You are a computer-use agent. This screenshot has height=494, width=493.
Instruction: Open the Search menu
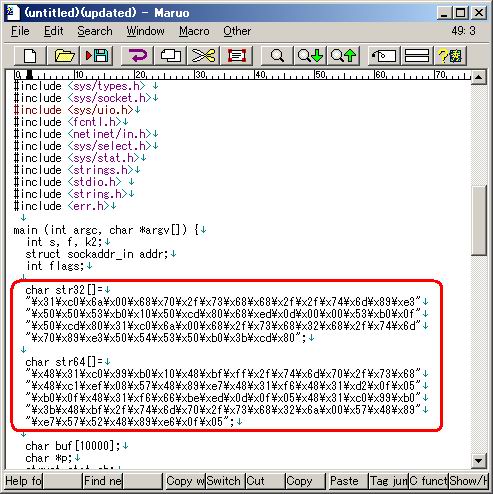95,31
